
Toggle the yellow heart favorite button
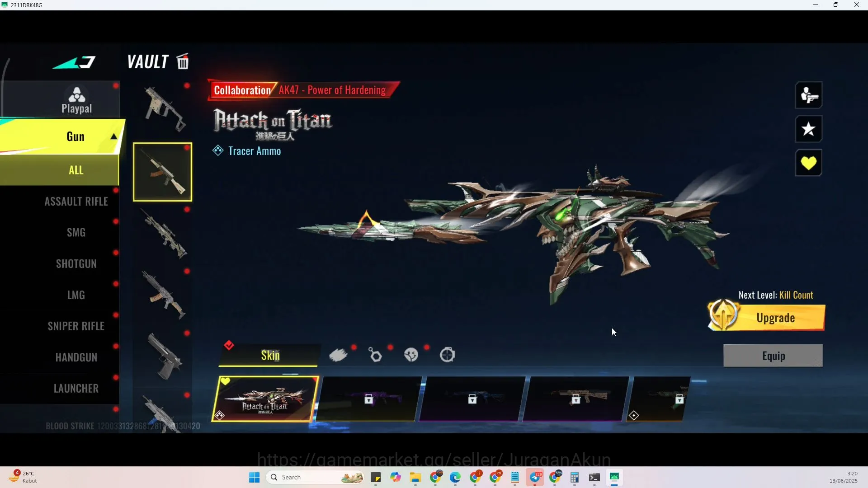point(808,163)
